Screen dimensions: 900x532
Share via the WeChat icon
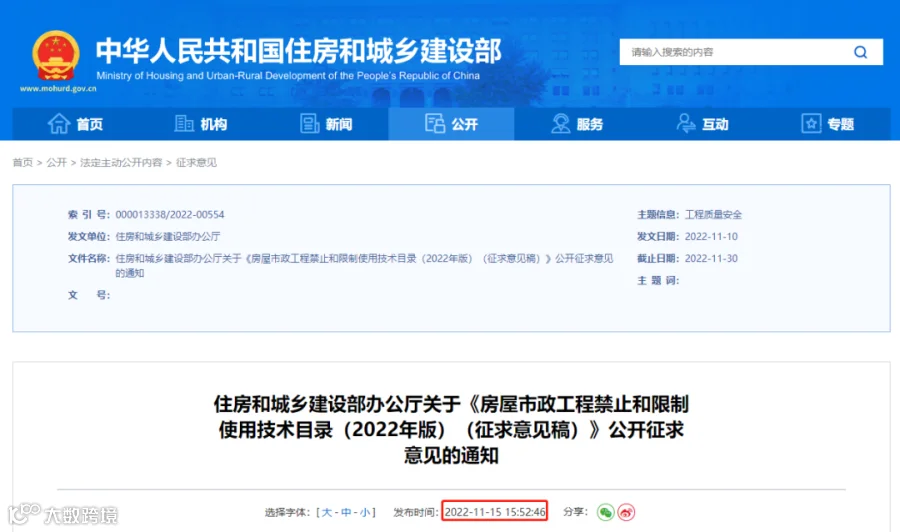coord(606,512)
